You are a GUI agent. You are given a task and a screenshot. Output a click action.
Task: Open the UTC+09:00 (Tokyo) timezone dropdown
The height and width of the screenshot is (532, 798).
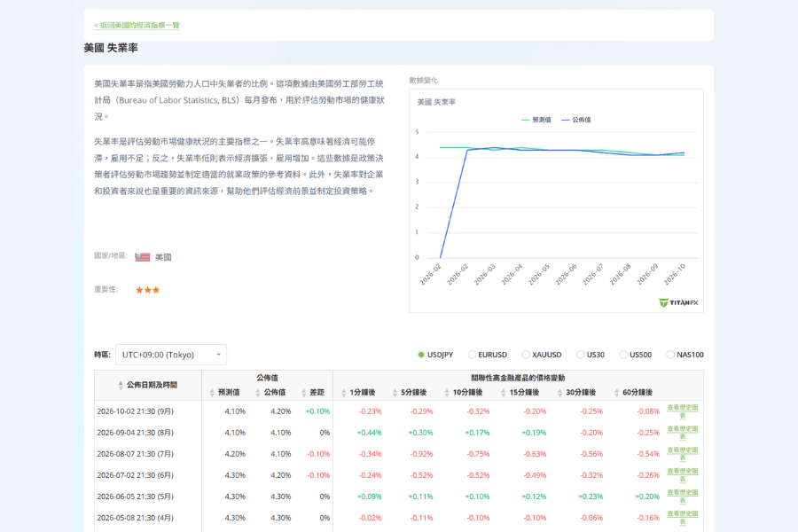(x=171, y=355)
